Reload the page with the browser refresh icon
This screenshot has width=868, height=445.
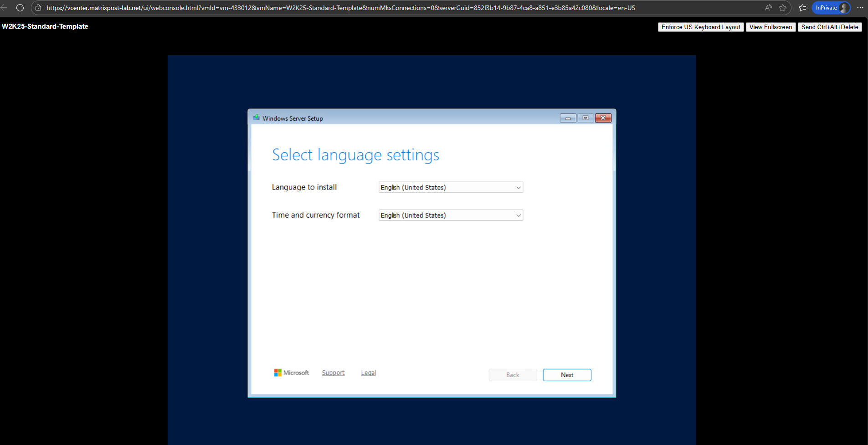click(20, 8)
